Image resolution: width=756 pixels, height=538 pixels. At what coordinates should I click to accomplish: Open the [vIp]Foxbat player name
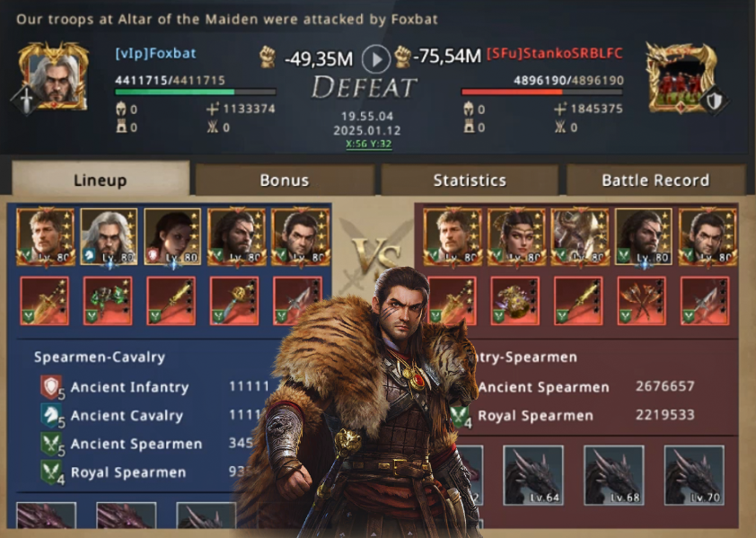(x=155, y=53)
